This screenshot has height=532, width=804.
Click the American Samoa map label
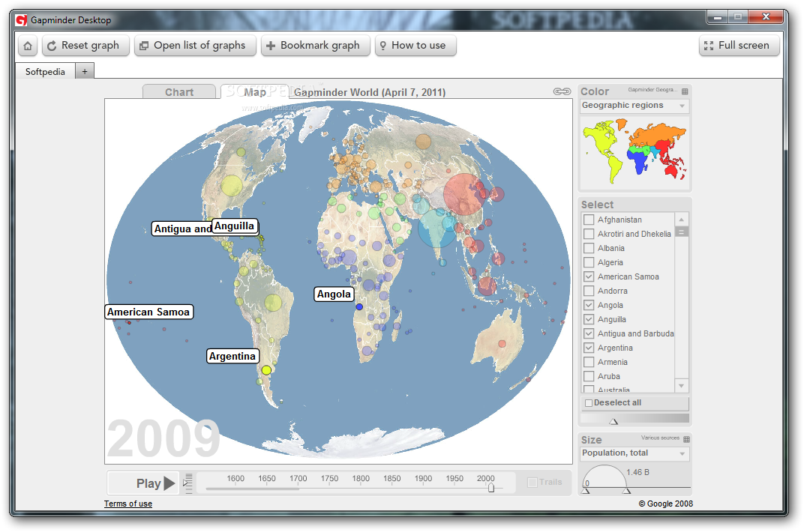(x=148, y=312)
